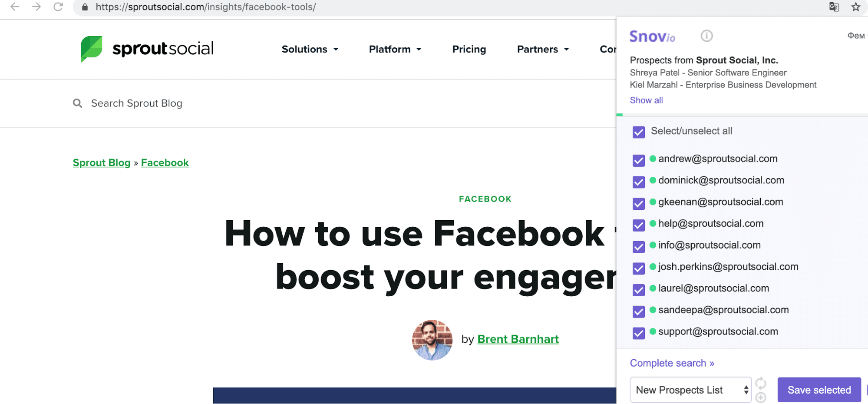Viewport: 868px width, 404px height.
Task: Click the browser back arrow
Action: [x=15, y=7]
